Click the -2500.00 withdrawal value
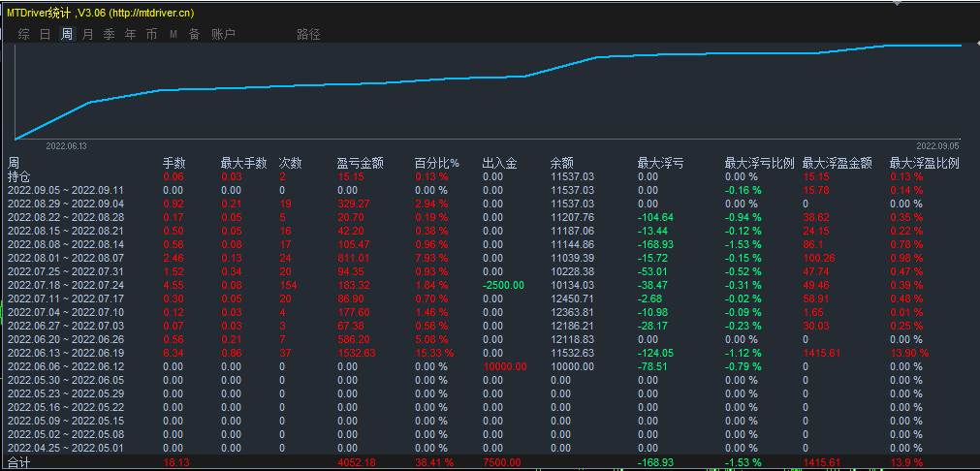The width and height of the screenshot is (980, 471). click(503, 285)
